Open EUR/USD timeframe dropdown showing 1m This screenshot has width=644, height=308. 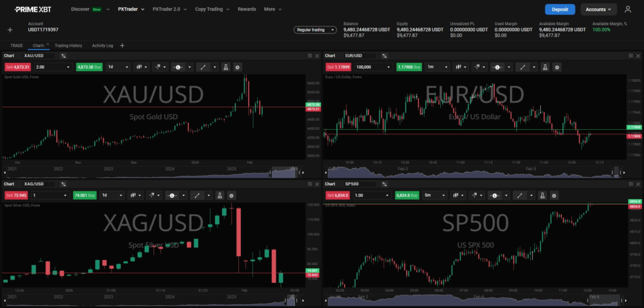click(437, 67)
